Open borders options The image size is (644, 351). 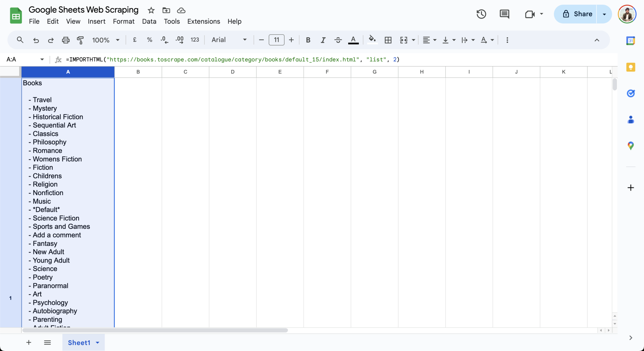pyautogui.click(x=388, y=40)
